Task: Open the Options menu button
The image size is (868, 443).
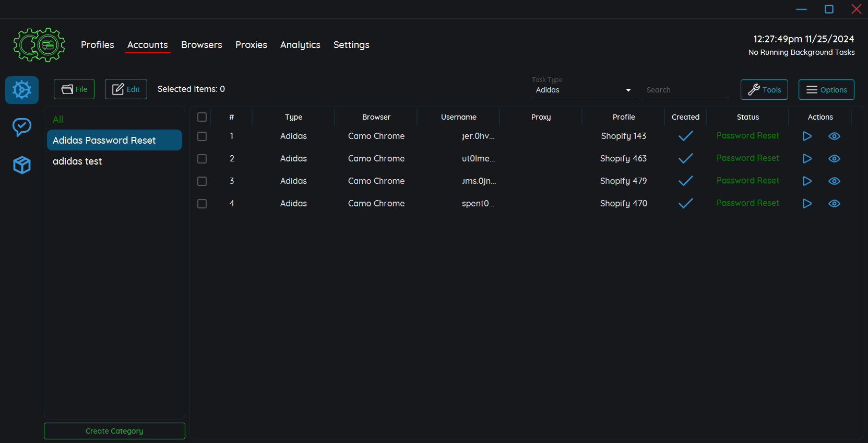Action: (x=826, y=89)
